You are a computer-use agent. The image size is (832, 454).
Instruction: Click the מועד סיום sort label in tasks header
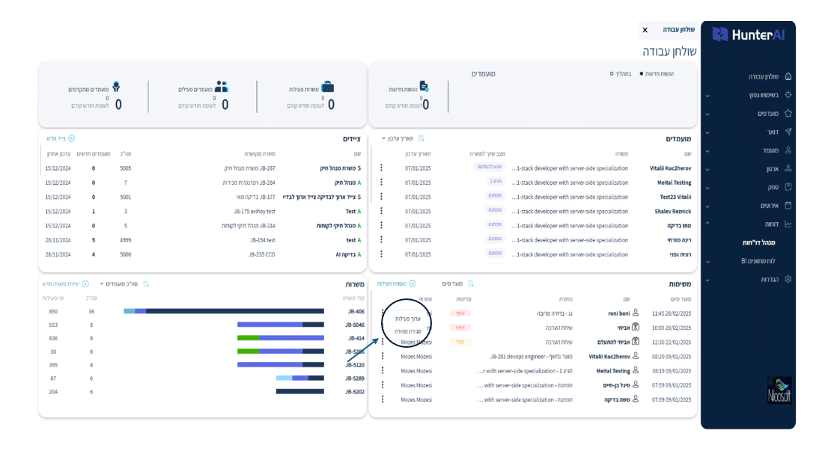tap(452, 284)
